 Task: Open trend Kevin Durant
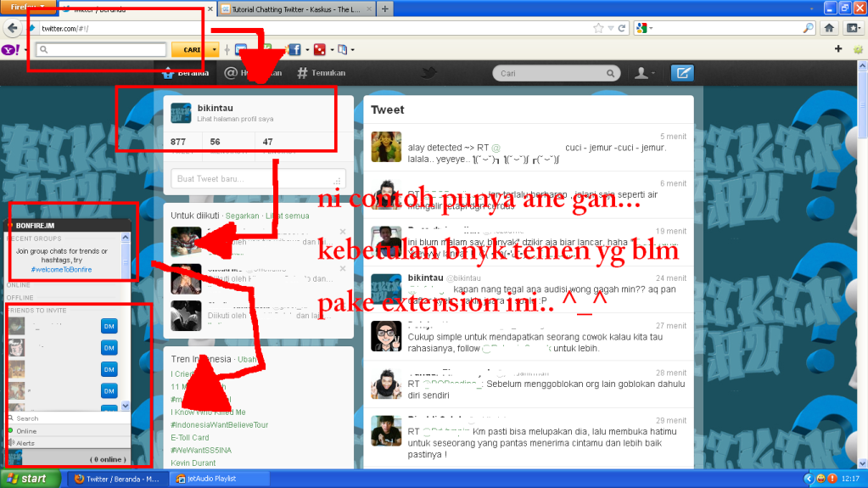193,463
